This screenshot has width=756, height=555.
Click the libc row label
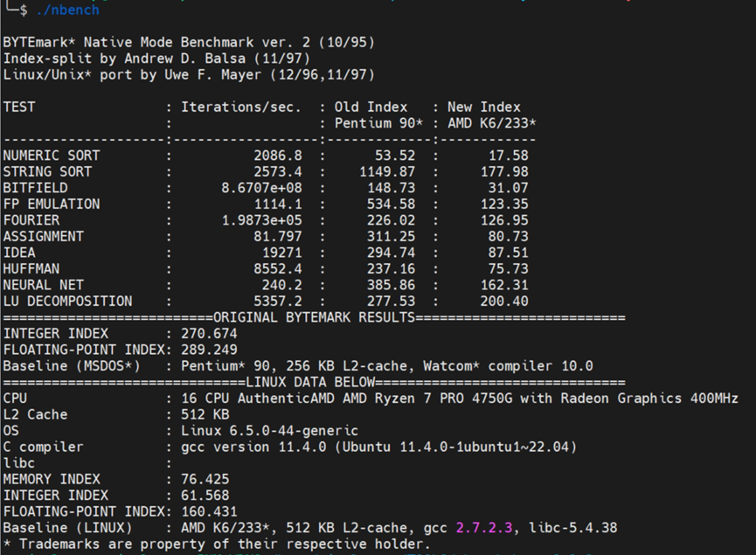[19, 463]
